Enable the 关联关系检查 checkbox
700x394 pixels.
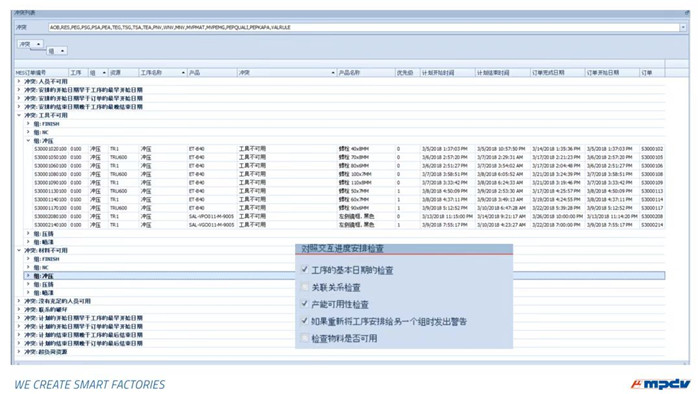coord(305,287)
